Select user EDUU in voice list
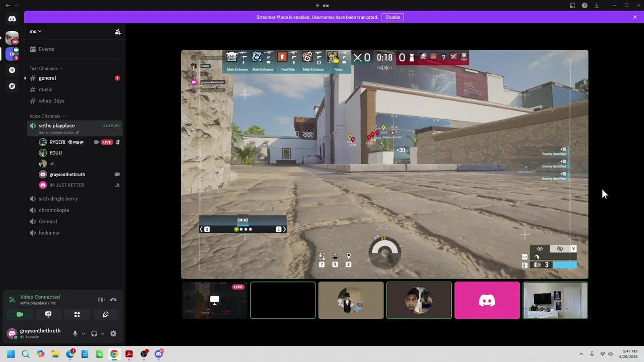 pos(55,153)
